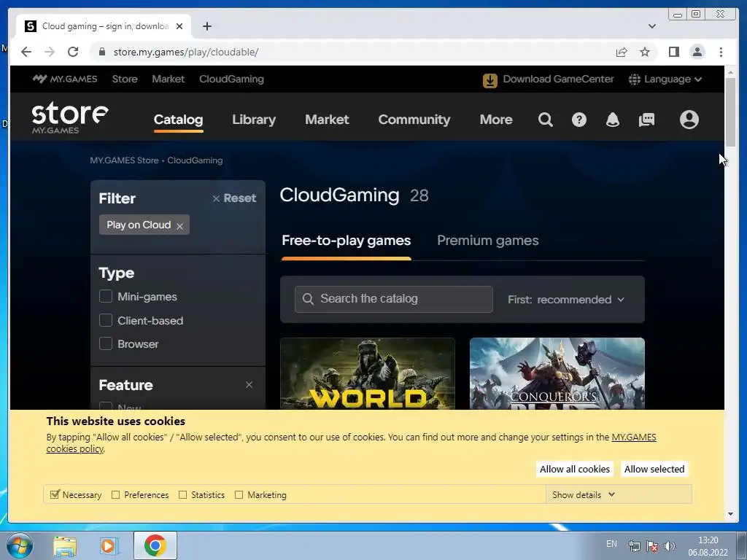This screenshot has height=560, width=747.
Task: Select the Catalog navigation tab
Action: [x=178, y=120]
